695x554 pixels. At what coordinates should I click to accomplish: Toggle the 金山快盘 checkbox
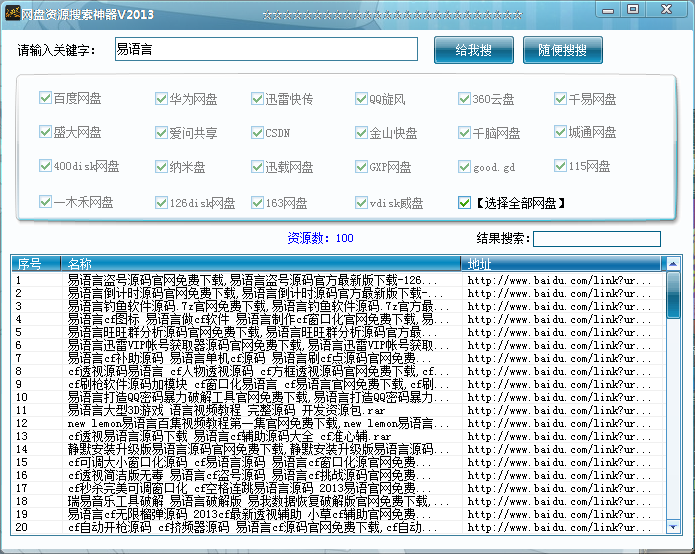click(x=361, y=133)
